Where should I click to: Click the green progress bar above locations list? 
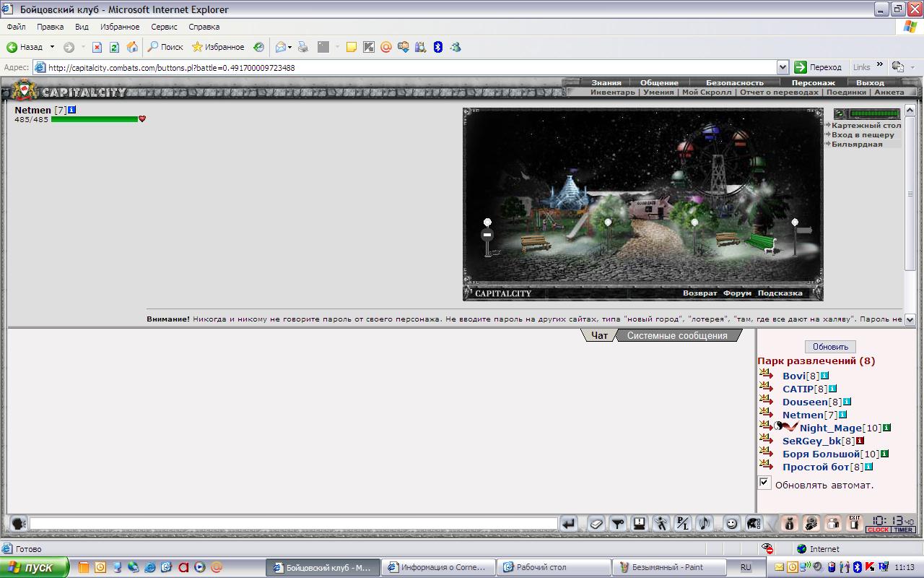[x=874, y=113]
